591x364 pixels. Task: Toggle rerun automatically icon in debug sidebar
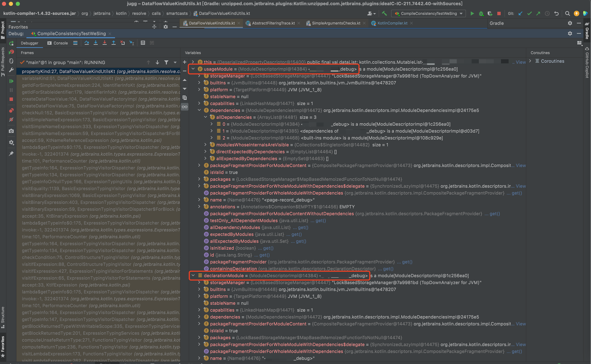(x=11, y=61)
